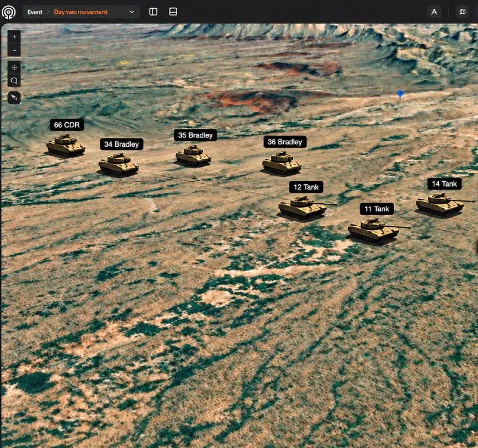Select the 14 Tank label
This screenshot has width=478, height=448.
[x=444, y=184]
